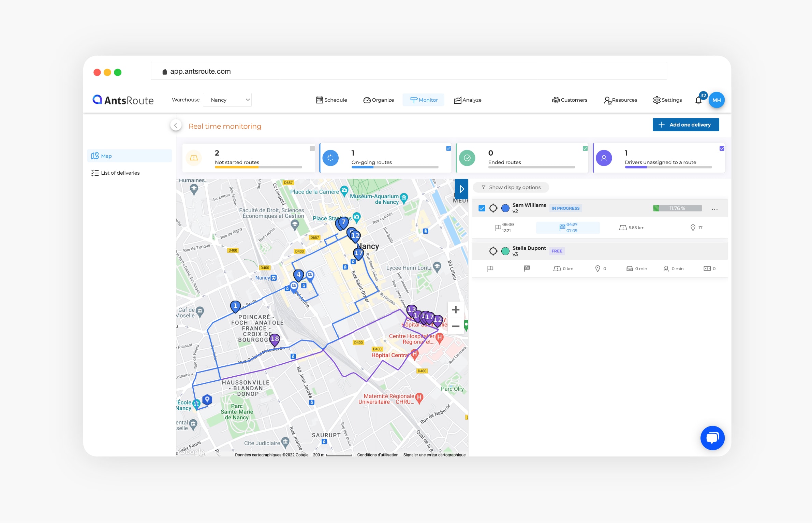
Task: Open the chat support bubble
Action: coord(712,438)
